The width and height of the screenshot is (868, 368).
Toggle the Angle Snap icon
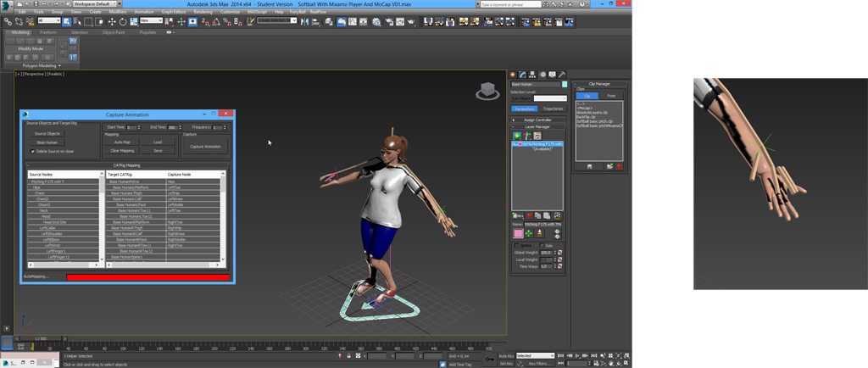(x=216, y=21)
